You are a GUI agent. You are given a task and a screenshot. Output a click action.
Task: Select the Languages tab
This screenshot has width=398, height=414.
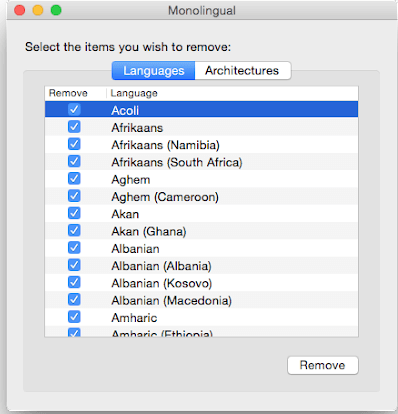coord(153,71)
